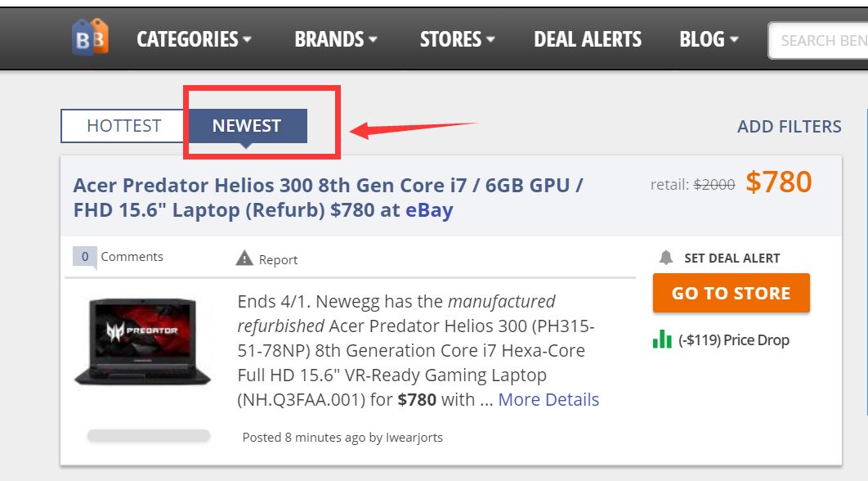Go to Deal Alerts page

[x=588, y=39]
